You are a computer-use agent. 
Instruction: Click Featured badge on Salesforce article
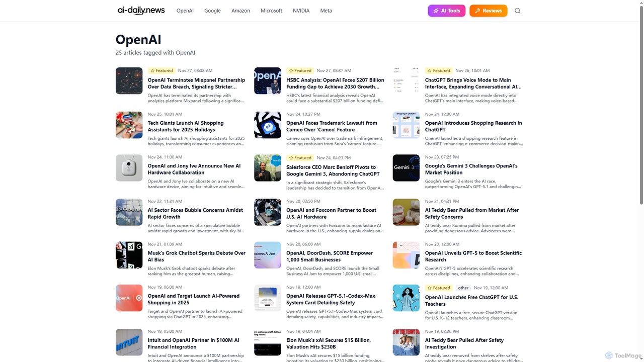coord(300,158)
